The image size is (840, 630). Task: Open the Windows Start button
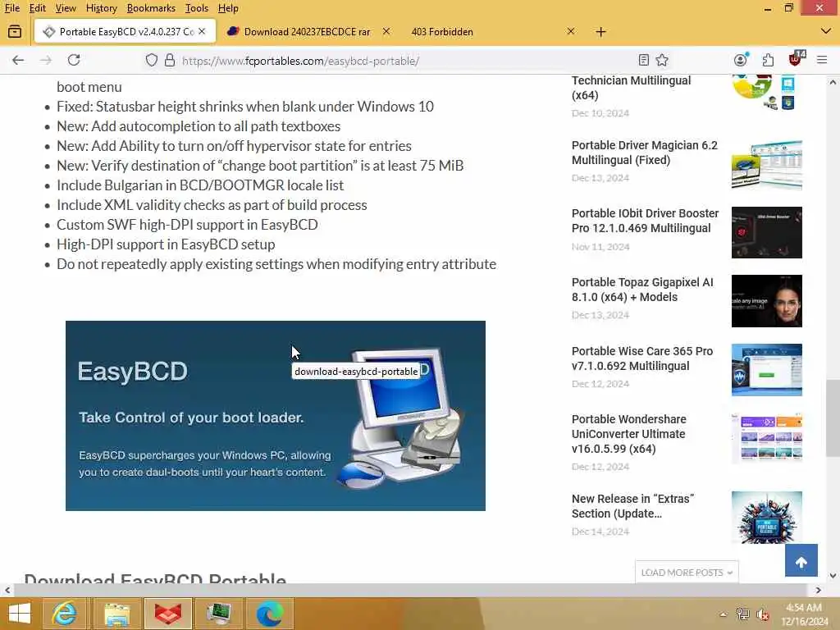point(20,614)
